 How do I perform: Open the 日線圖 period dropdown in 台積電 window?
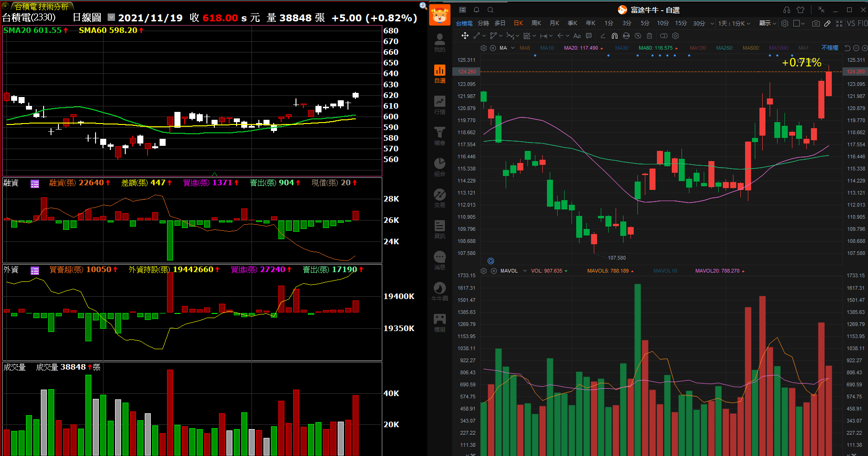click(x=111, y=17)
